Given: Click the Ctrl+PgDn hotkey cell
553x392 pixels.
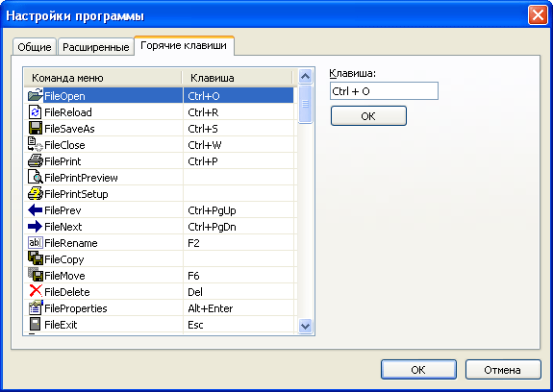Looking at the screenshot, I should pos(239,227).
